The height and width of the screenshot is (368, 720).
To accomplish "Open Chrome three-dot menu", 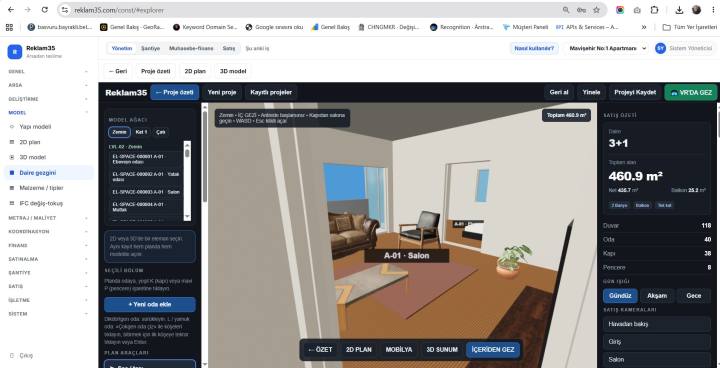I will [x=713, y=10].
